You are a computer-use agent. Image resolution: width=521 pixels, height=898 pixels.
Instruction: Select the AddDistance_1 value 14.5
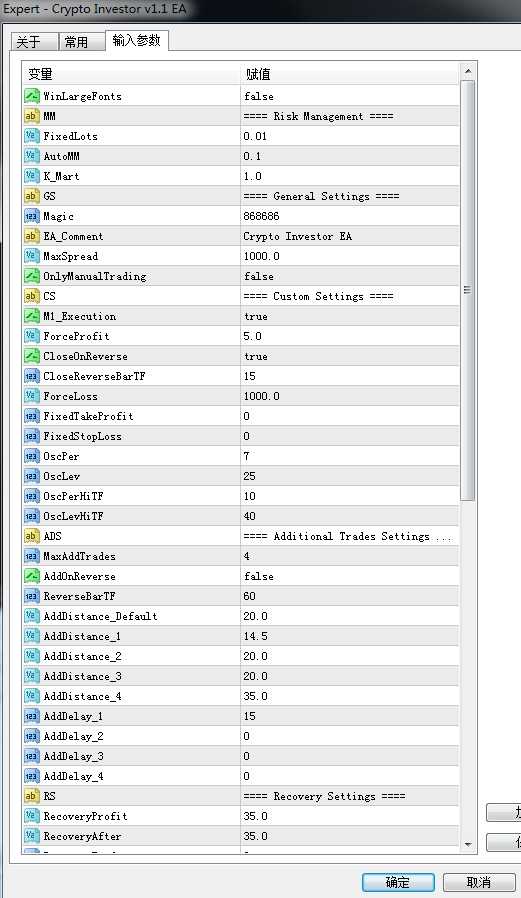(255, 636)
